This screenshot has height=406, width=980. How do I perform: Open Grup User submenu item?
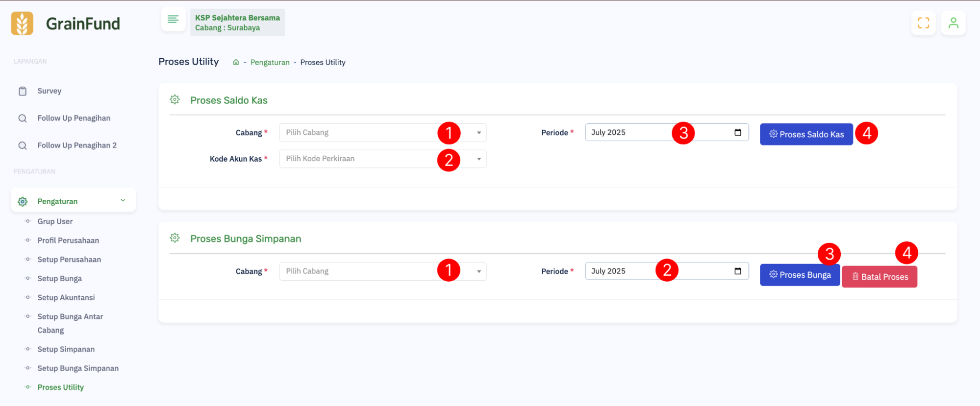(x=55, y=221)
